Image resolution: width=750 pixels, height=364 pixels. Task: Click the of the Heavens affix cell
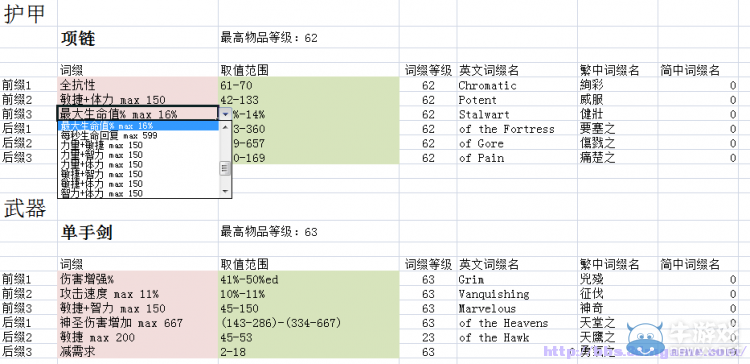(517, 323)
